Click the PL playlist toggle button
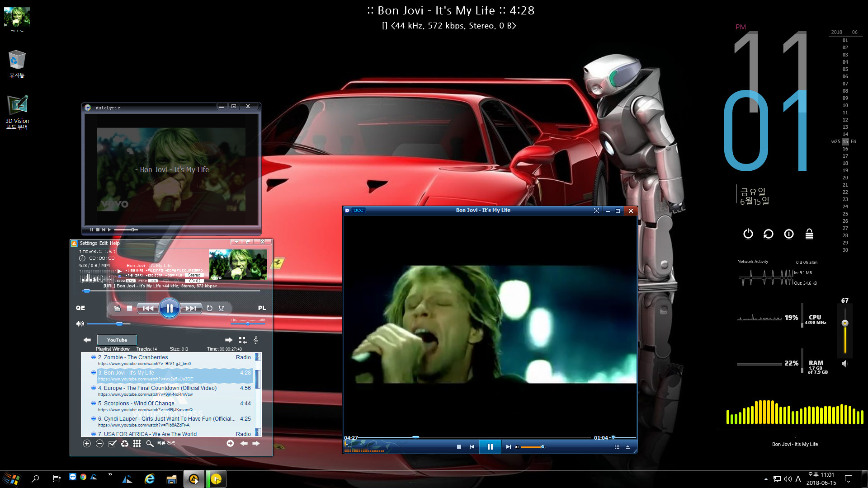This screenshot has width=868, height=488. [262, 308]
